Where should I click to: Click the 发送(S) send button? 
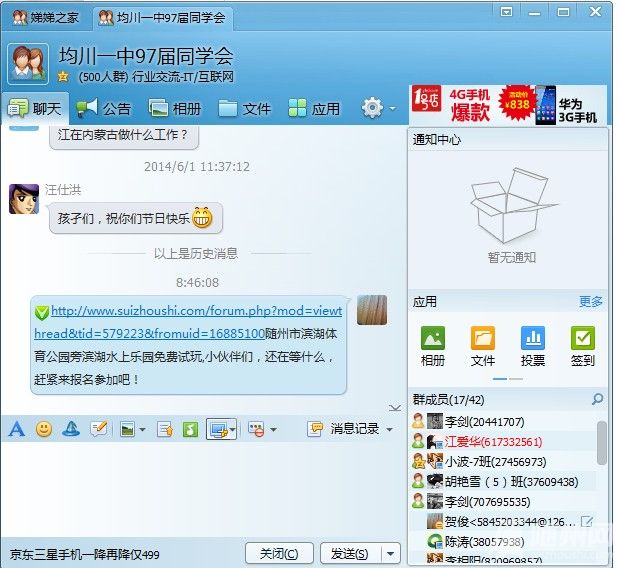click(351, 554)
